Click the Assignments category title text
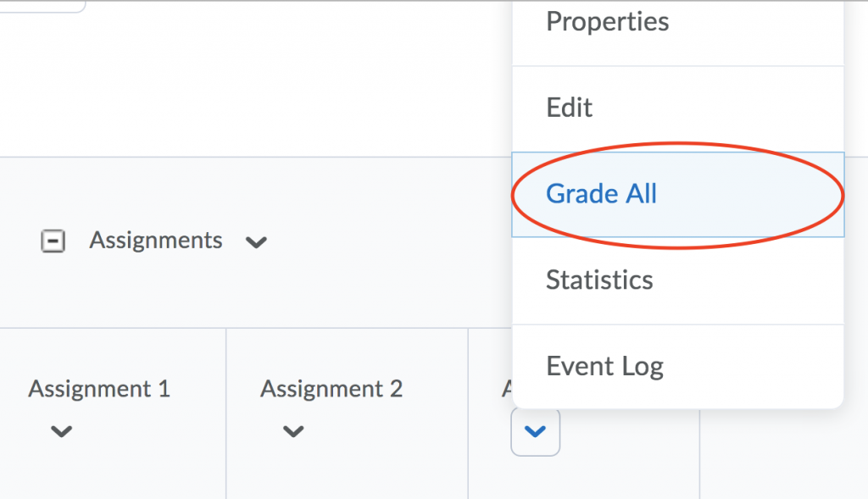The width and height of the screenshot is (868, 499). tap(155, 241)
